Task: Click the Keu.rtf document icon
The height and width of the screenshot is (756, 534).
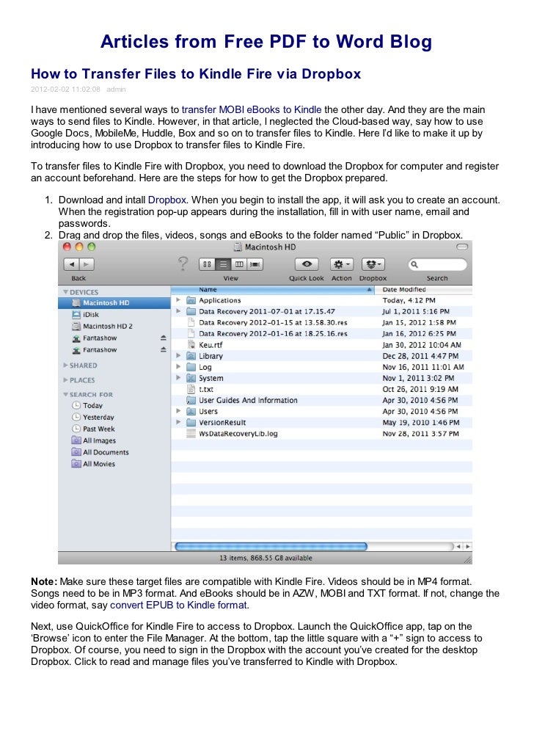Action: click(191, 345)
